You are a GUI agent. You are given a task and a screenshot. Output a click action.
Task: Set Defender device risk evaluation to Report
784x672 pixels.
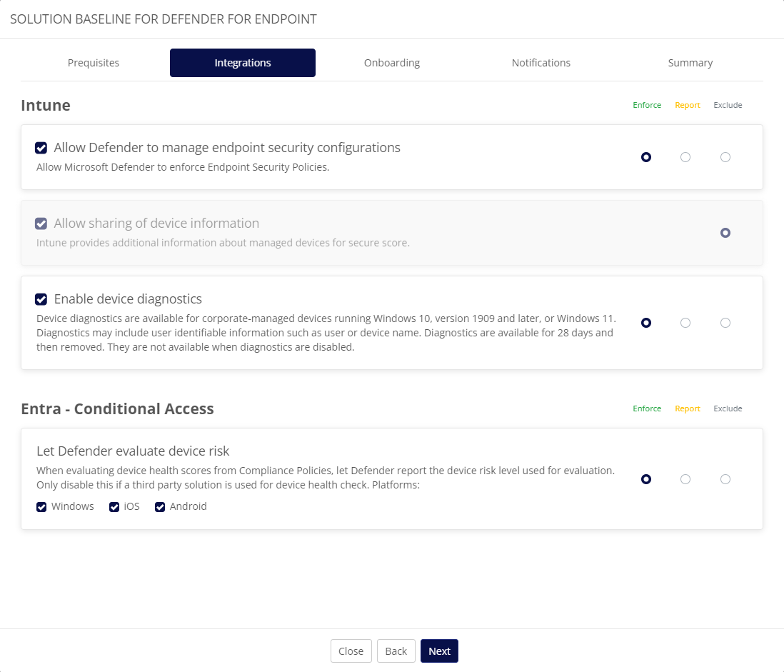click(685, 479)
